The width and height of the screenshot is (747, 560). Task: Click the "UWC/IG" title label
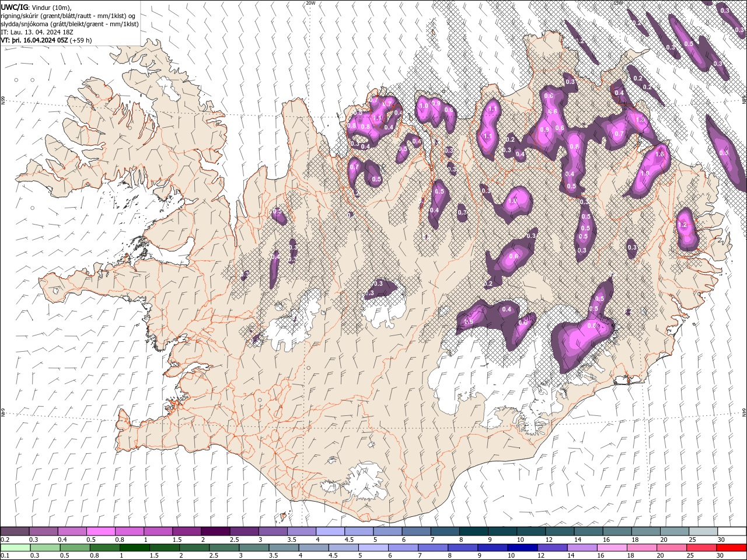pyautogui.click(x=13, y=6)
